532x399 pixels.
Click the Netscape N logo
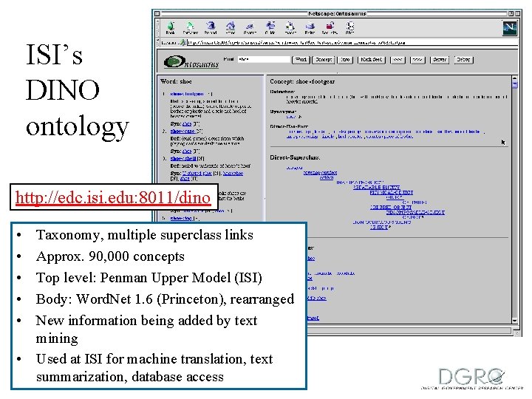point(509,28)
